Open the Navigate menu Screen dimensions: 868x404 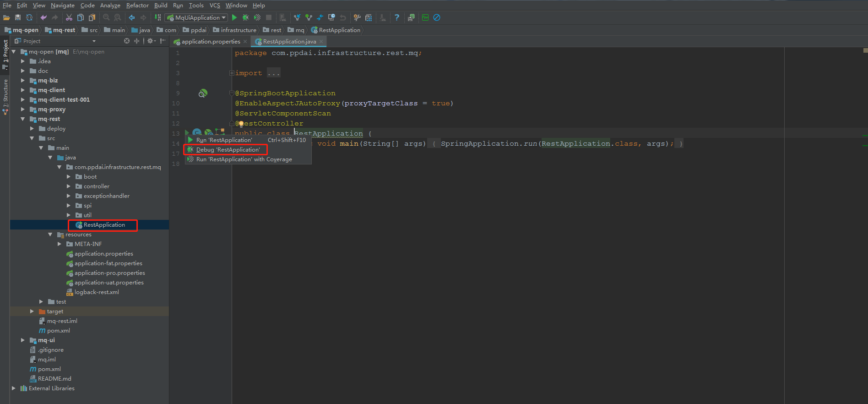click(x=63, y=5)
